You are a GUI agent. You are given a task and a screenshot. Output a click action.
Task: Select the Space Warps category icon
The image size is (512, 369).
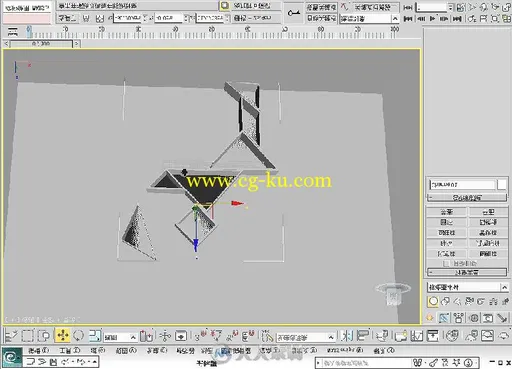[x=493, y=301]
